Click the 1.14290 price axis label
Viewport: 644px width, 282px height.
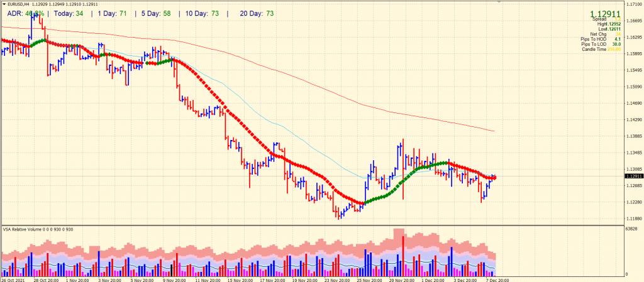(x=633, y=120)
